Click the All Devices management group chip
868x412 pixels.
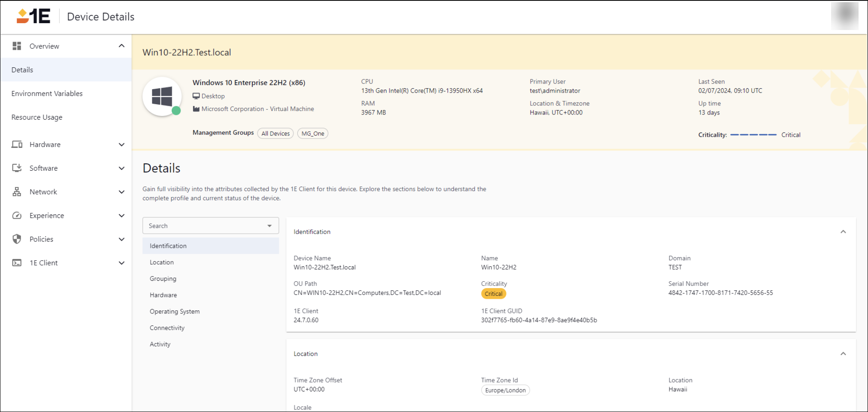click(x=275, y=133)
